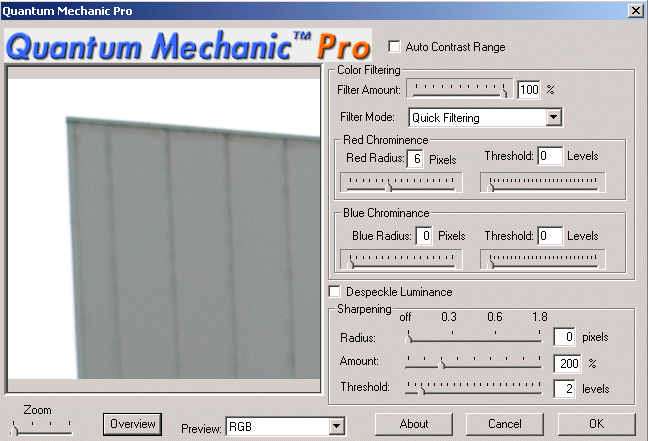This screenshot has height=441, width=648.
Task: Click the Sharpening Threshold slider
Action: coord(474,387)
